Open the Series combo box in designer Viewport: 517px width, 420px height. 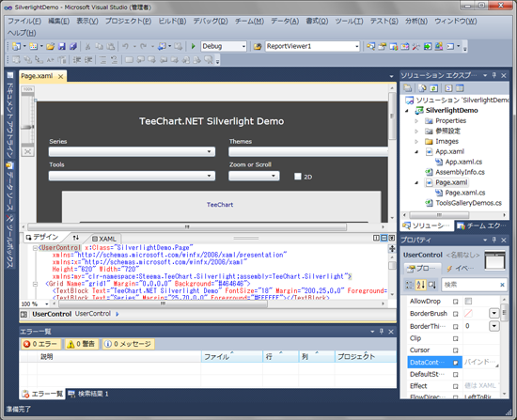coord(132,151)
